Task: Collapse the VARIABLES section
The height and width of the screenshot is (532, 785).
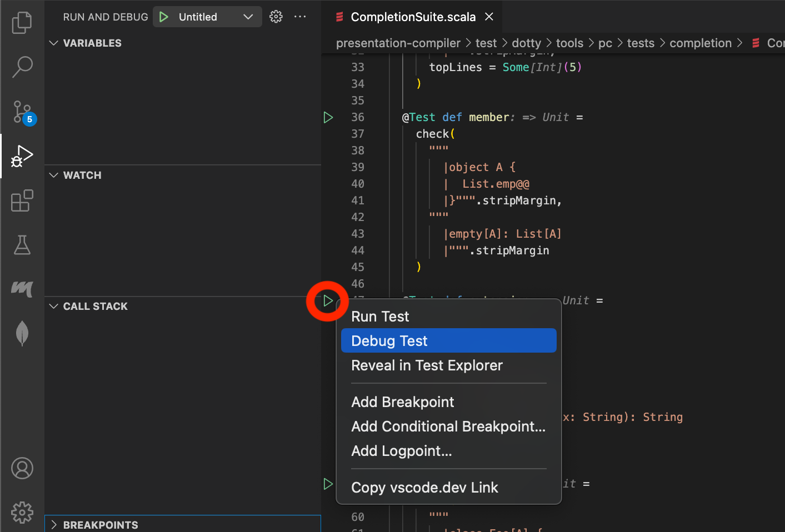Action: 54,43
